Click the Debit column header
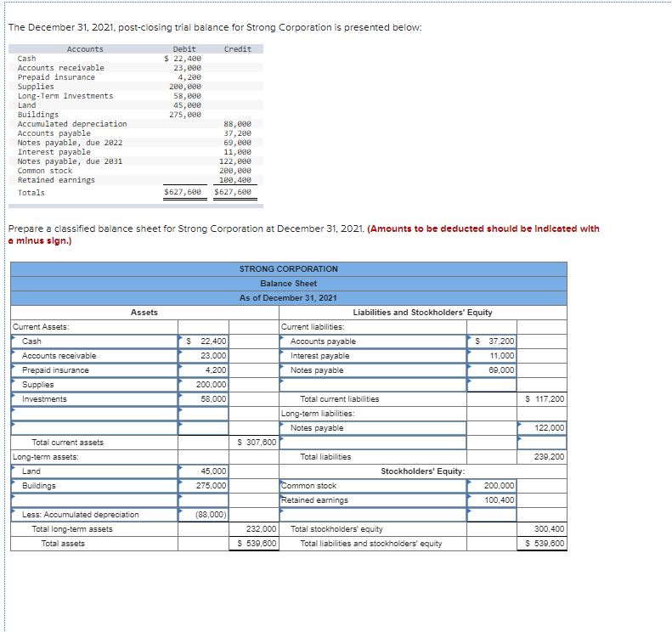The height and width of the screenshot is (632, 672). (184, 49)
